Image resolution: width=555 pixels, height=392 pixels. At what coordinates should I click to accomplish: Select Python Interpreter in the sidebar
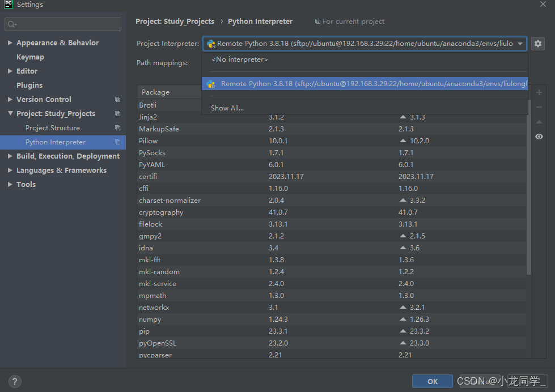(63, 142)
